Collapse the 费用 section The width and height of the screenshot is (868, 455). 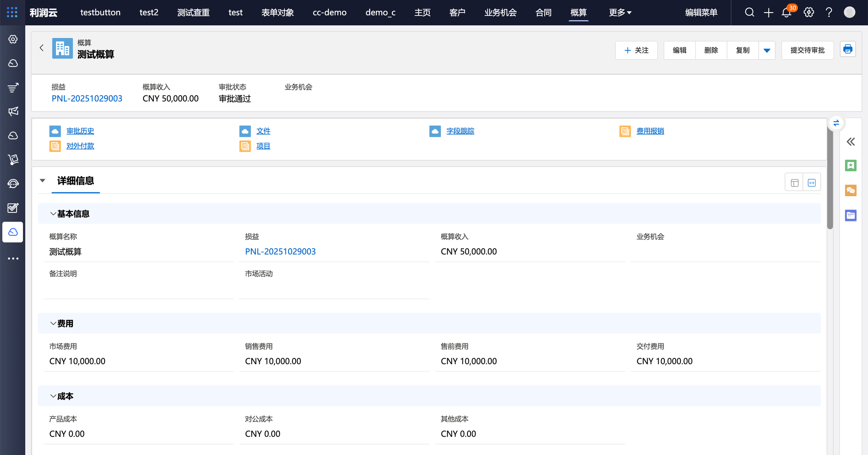click(x=53, y=324)
